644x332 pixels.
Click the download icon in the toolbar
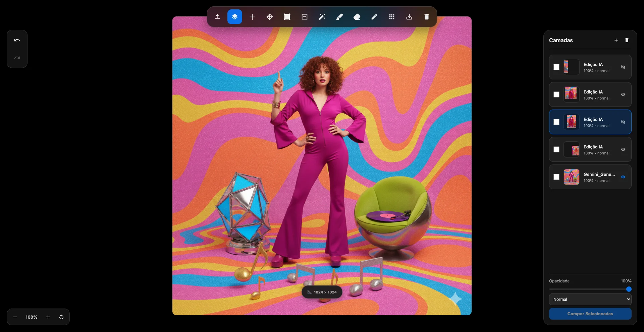coord(409,17)
